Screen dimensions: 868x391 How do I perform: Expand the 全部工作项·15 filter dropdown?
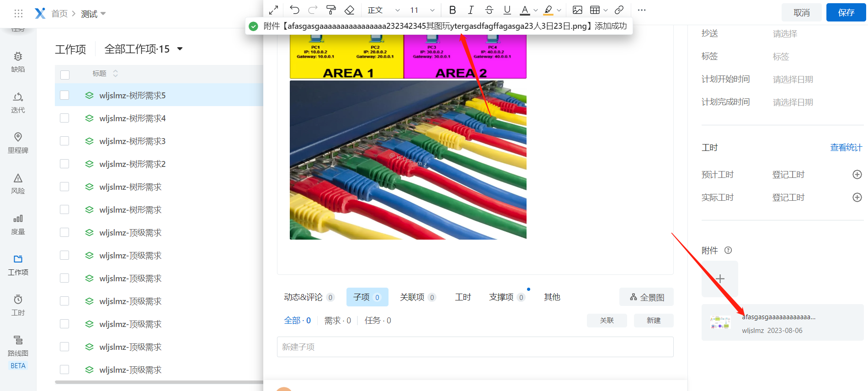point(144,49)
